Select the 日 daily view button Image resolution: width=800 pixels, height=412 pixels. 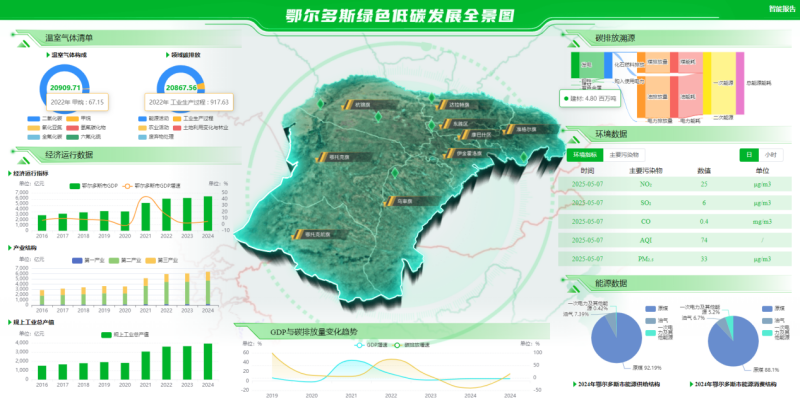[749, 155]
